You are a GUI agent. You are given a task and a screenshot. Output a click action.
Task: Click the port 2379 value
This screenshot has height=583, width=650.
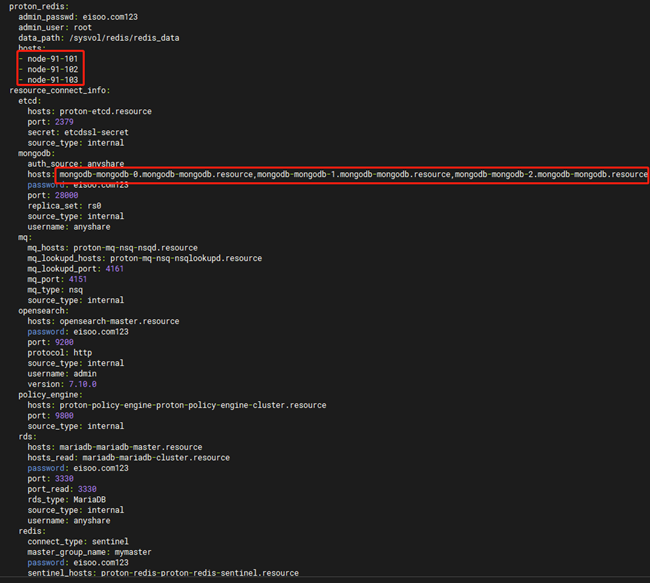(64, 122)
